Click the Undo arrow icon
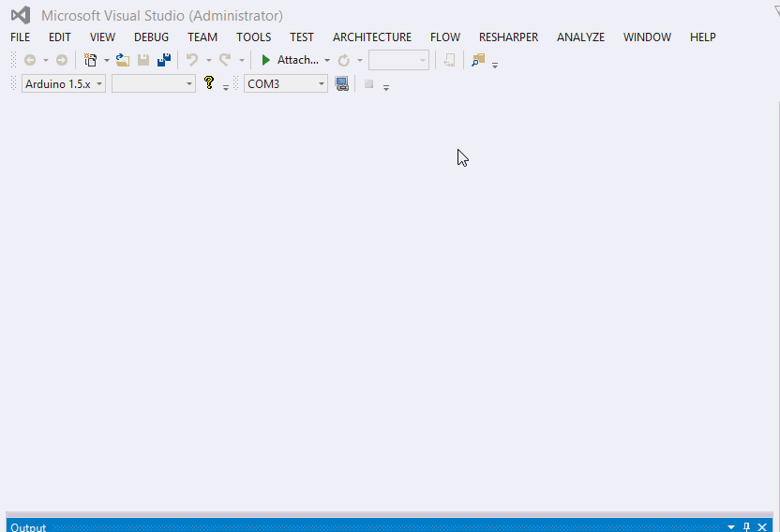 (x=192, y=60)
